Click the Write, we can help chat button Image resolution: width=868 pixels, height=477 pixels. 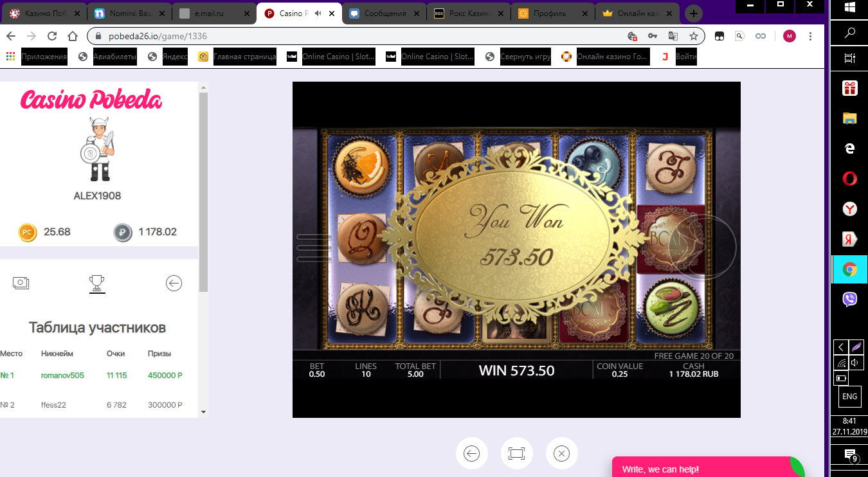point(707,467)
